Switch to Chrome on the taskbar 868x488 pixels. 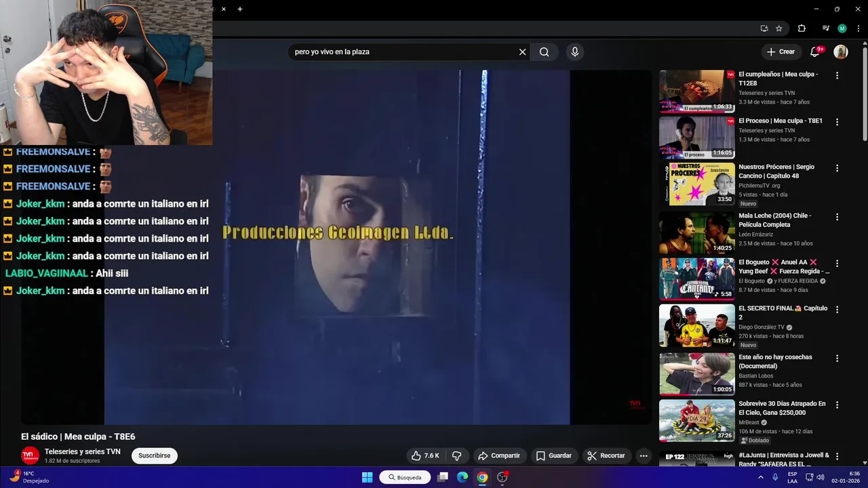click(x=482, y=477)
